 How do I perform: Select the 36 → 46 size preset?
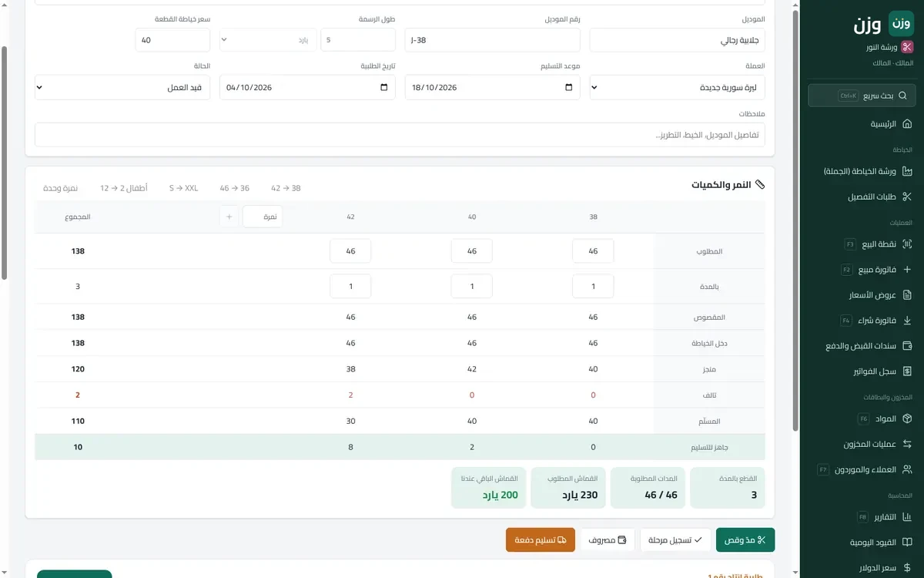[x=235, y=188]
